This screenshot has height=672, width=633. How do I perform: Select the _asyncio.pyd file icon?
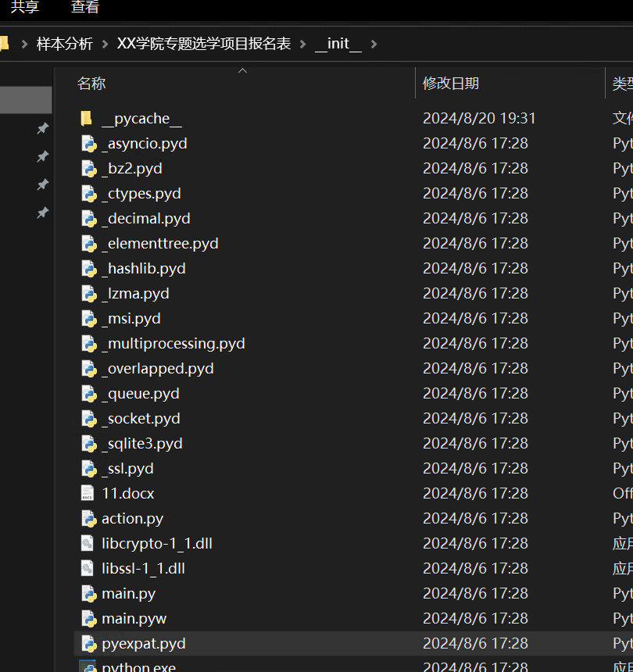pos(88,144)
